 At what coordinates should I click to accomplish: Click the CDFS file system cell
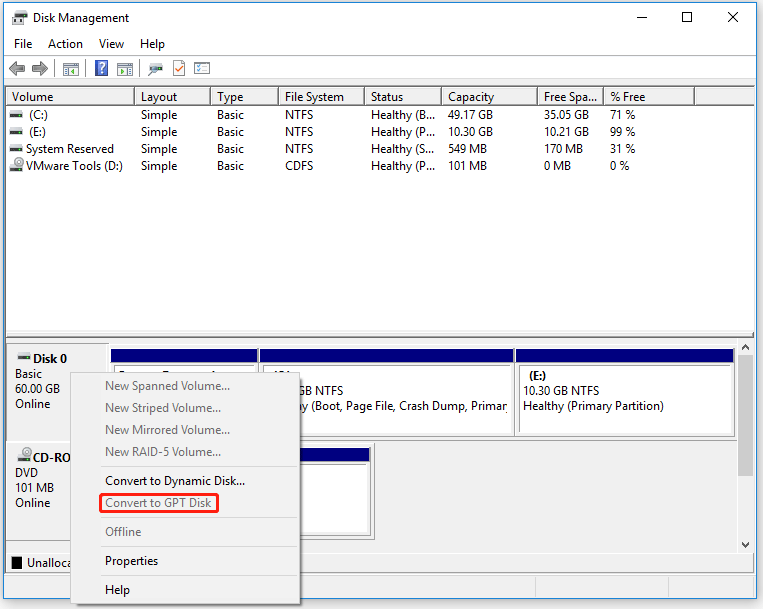(299, 166)
